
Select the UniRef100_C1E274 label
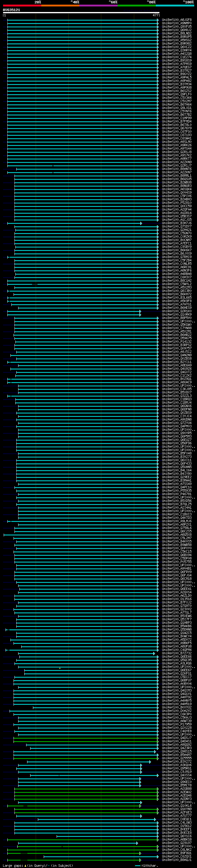[177, 57]
